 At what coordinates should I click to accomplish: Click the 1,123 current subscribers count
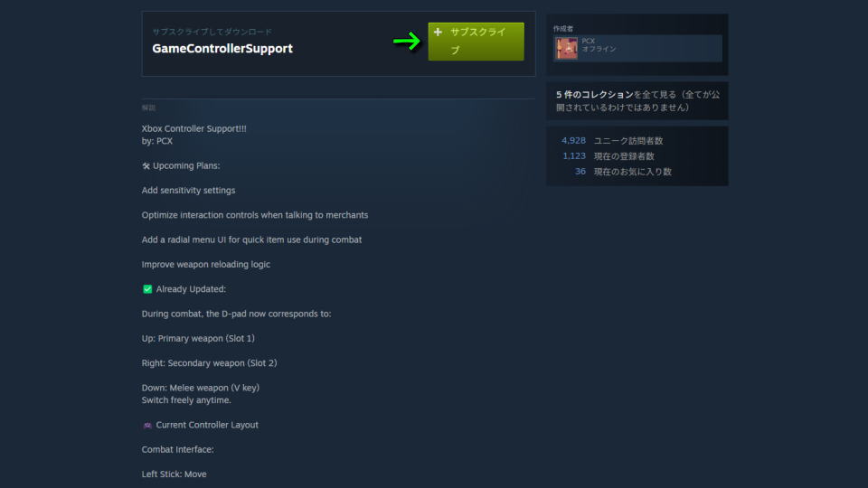[574, 156]
